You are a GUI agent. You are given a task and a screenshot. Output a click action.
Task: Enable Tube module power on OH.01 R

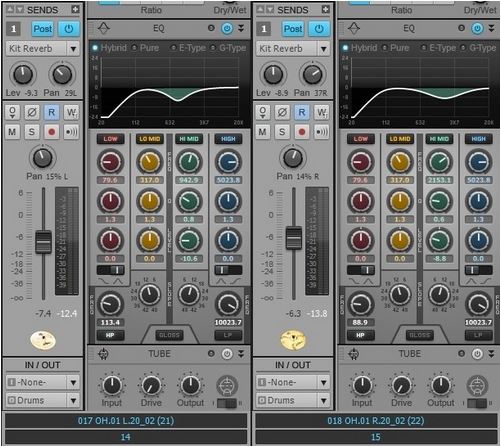[x=478, y=354]
